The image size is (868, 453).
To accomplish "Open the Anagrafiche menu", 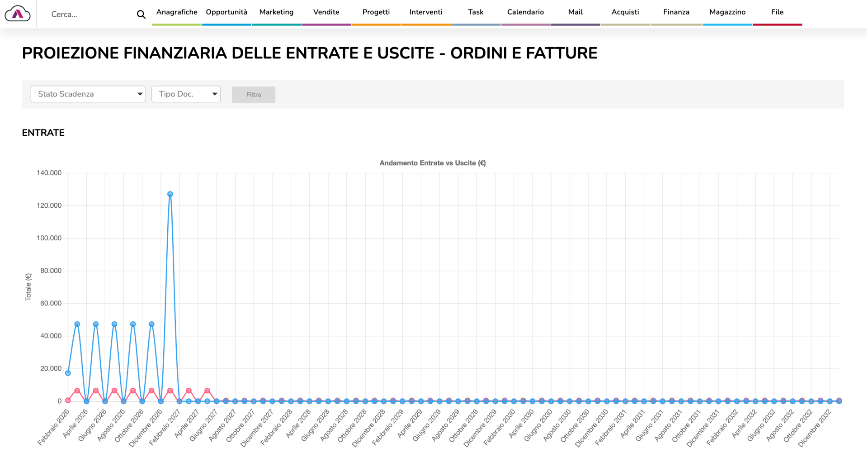I will [177, 12].
